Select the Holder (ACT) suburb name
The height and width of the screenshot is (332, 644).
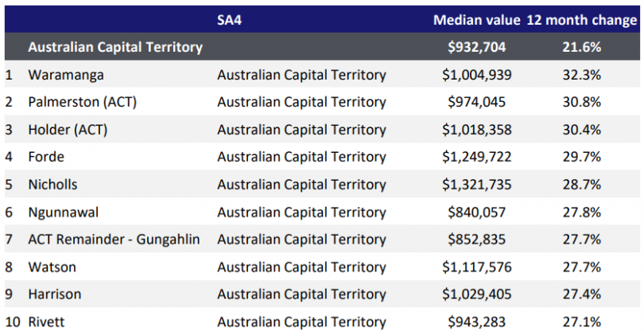(68, 130)
